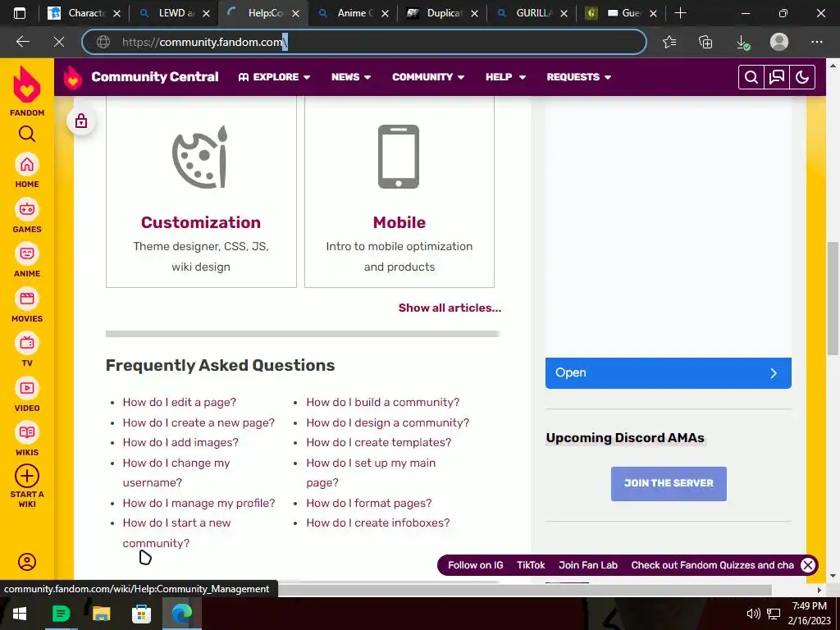This screenshot has width=840, height=630.
Task: Click Follow on IG link
Action: 475,565
